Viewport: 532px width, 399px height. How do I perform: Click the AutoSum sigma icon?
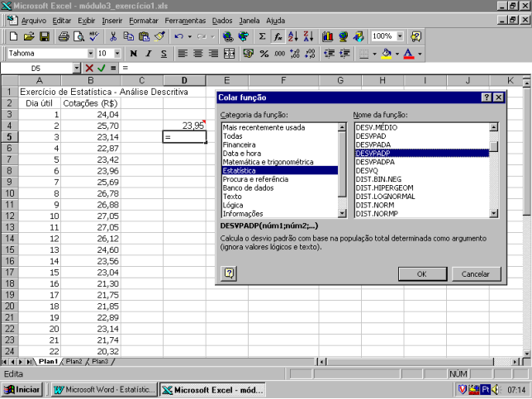coord(263,36)
